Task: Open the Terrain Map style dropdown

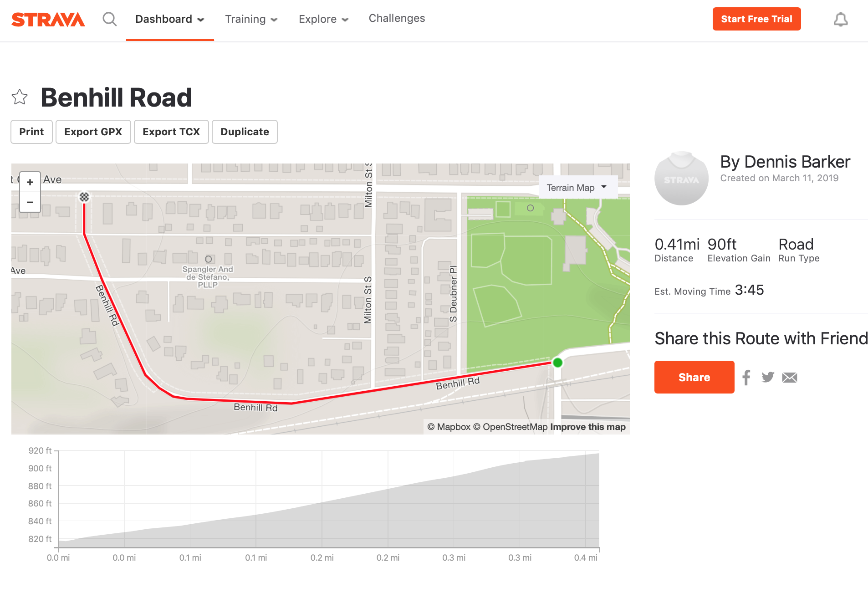Action: point(577,188)
